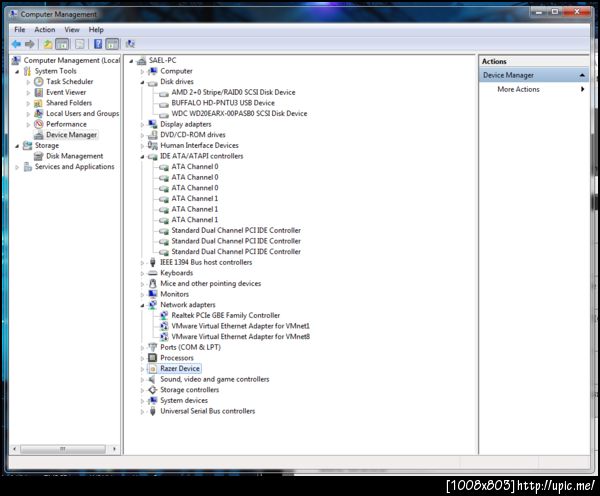Click the IEEE 1394 Bus host controllers icon
600x496 pixels.
[x=153, y=262]
